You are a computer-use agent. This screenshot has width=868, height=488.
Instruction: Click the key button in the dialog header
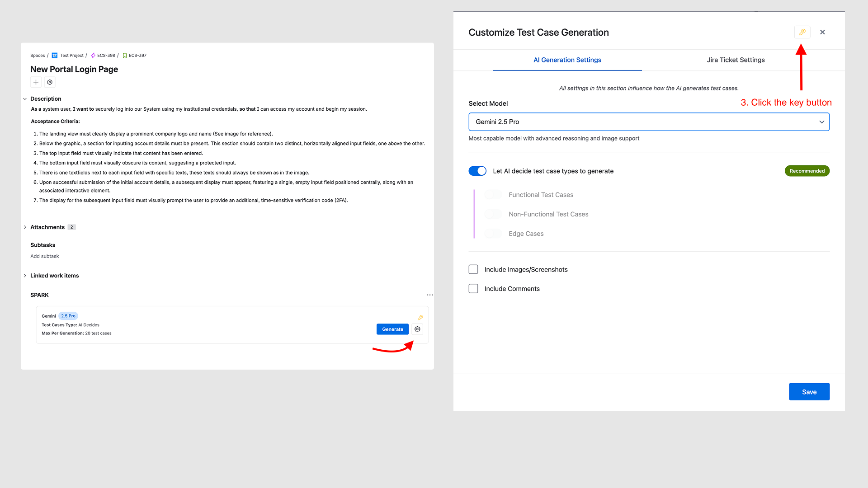click(x=802, y=32)
